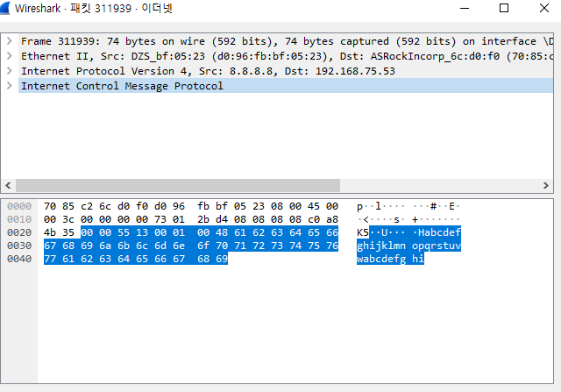This screenshot has width=561, height=392.
Task: Click hex byte 55 in row 0020
Action: pos(124,232)
